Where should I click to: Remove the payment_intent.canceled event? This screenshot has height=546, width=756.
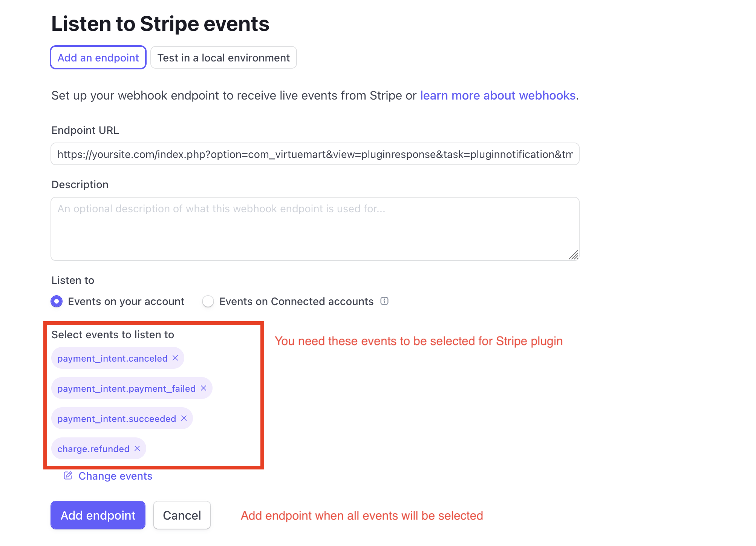point(175,358)
